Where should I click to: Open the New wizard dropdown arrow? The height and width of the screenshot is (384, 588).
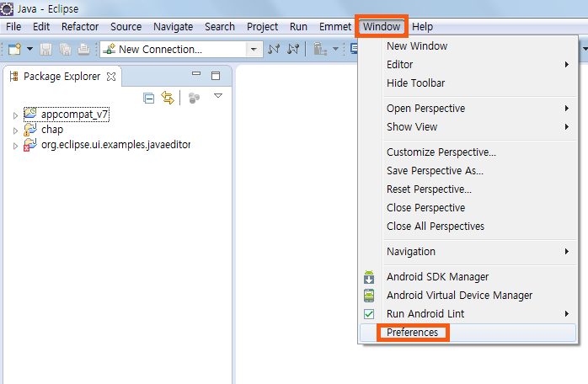tap(29, 49)
